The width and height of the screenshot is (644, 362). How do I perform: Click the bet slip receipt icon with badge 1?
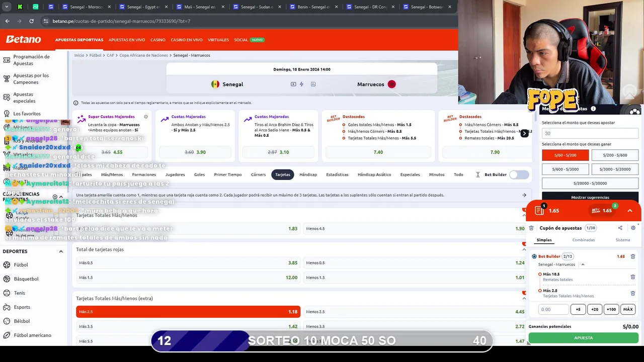[x=539, y=210]
